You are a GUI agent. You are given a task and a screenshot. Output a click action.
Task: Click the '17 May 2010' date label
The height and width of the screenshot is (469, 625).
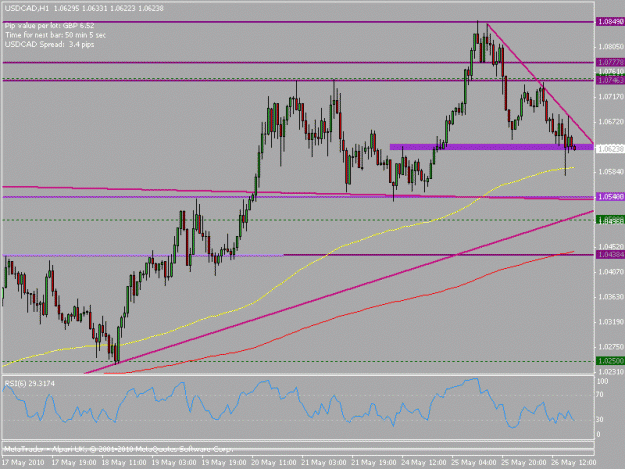point(23,463)
